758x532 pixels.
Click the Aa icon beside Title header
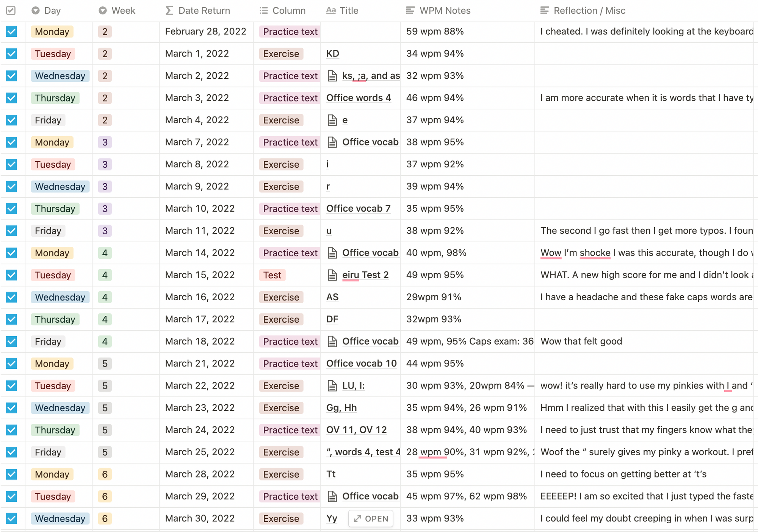[x=331, y=11]
